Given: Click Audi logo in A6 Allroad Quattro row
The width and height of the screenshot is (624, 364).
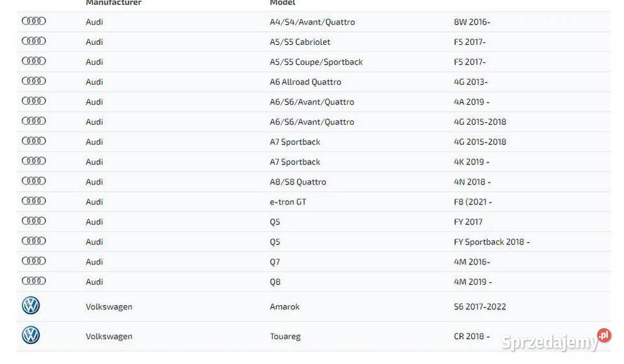Looking at the screenshot, I should point(34,81).
